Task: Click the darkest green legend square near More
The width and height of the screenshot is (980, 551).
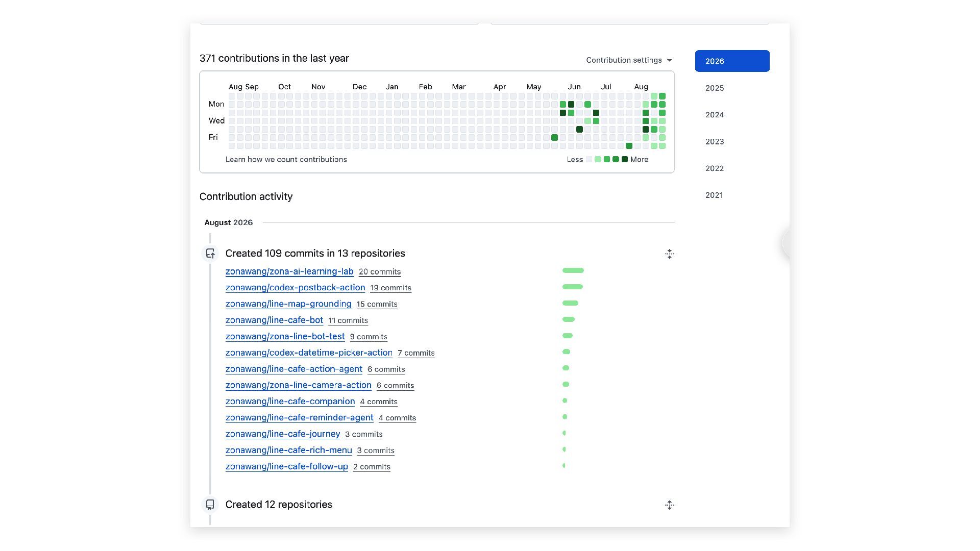Action: click(x=624, y=160)
